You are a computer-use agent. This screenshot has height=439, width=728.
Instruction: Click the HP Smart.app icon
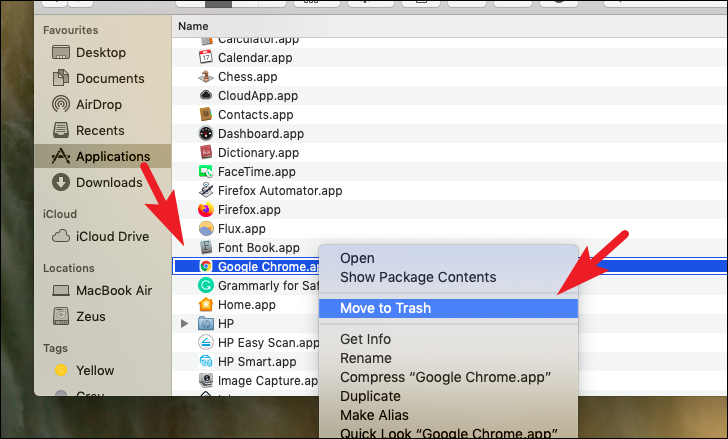(x=206, y=362)
